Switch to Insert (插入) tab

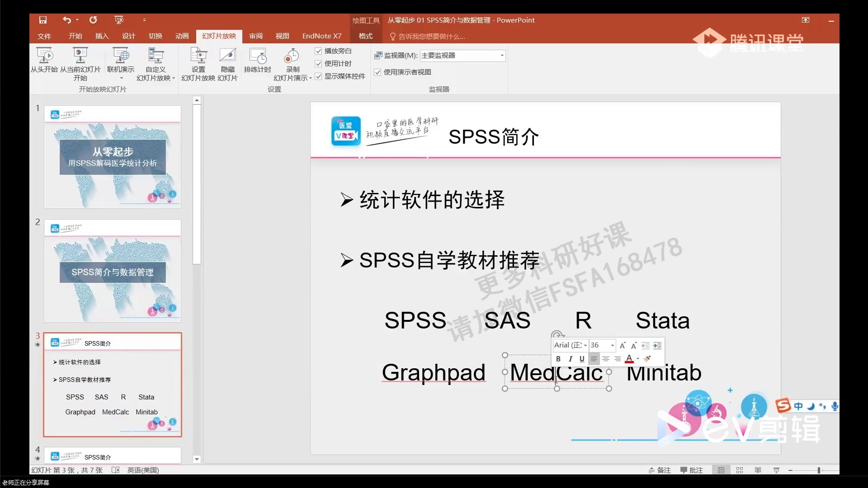point(102,36)
